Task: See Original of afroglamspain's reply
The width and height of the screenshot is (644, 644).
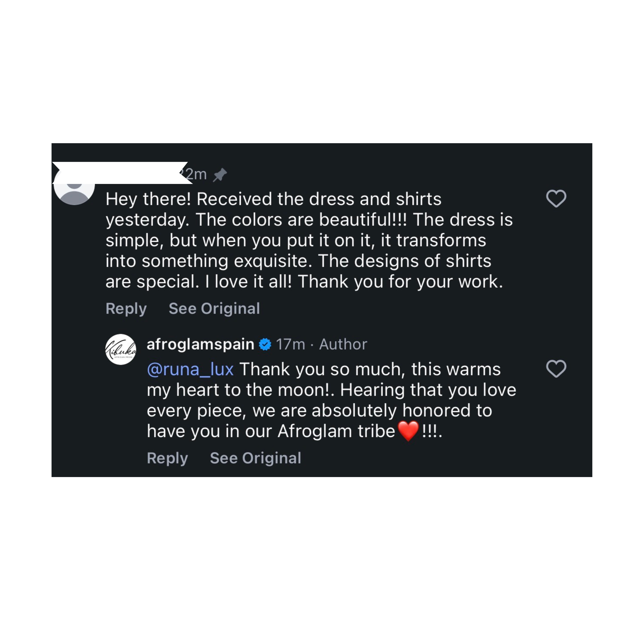Action: click(255, 458)
